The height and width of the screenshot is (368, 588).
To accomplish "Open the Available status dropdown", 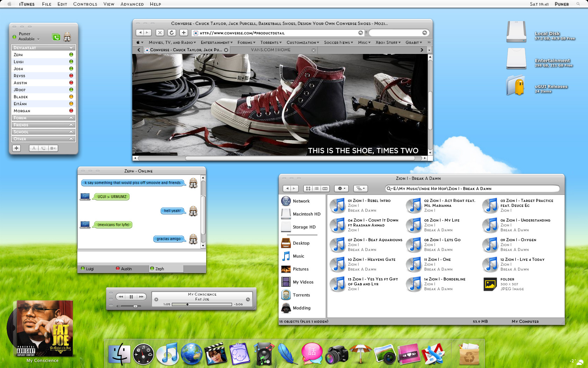I will click(29, 39).
